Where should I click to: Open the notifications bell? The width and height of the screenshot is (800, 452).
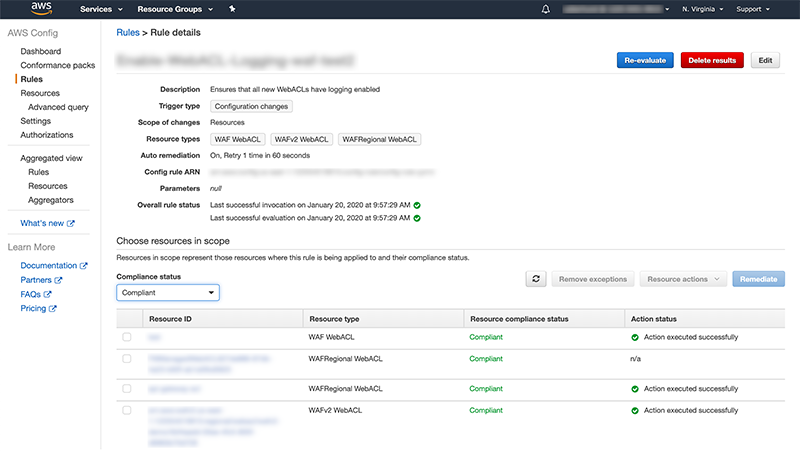[545, 9]
